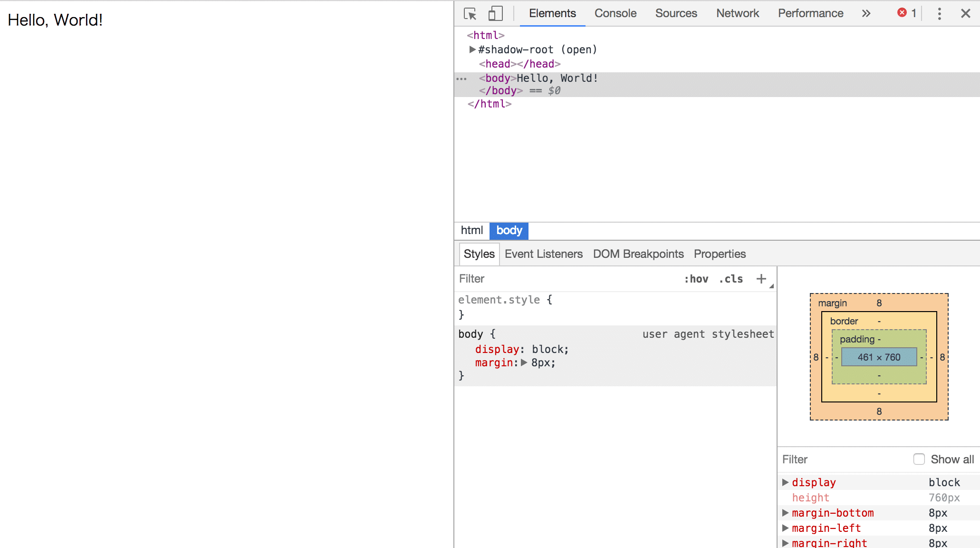The width and height of the screenshot is (980, 548).
Task: Toggle the device toolbar icon
Action: pos(495,13)
